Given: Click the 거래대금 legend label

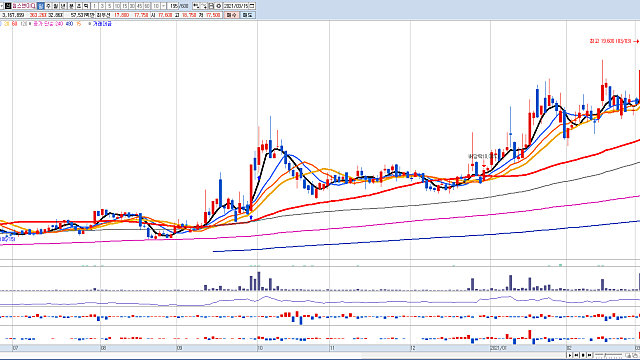Looking at the screenshot, I should pyautogui.click(x=102, y=24).
